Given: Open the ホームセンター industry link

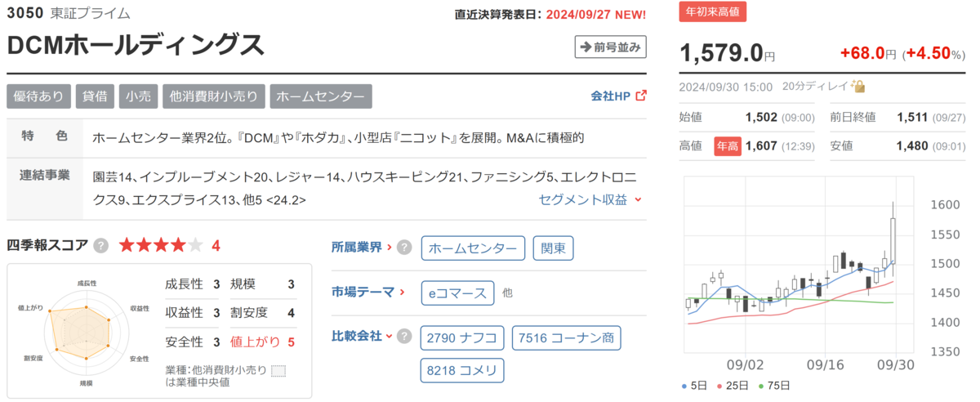Looking at the screenshot, I should pyautogui.click(x=473, y=248).
